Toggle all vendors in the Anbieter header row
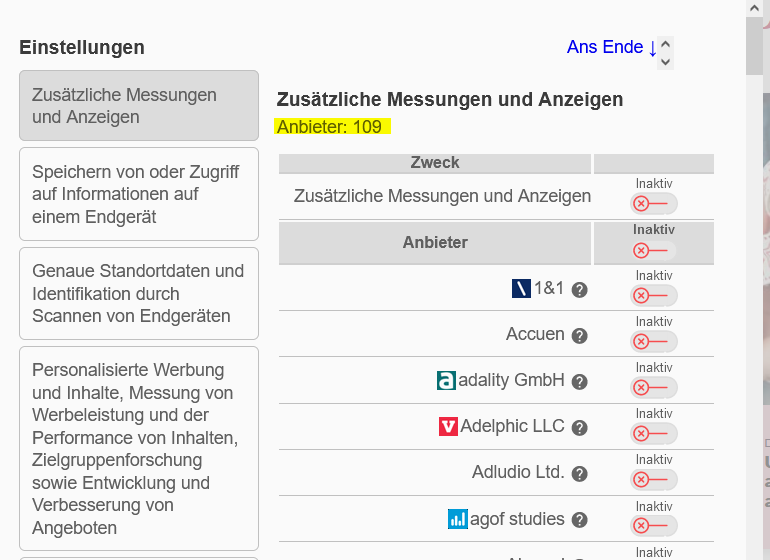Image resolution: width=770 pixels, height=560 pixels. click(x=654, y=250)
